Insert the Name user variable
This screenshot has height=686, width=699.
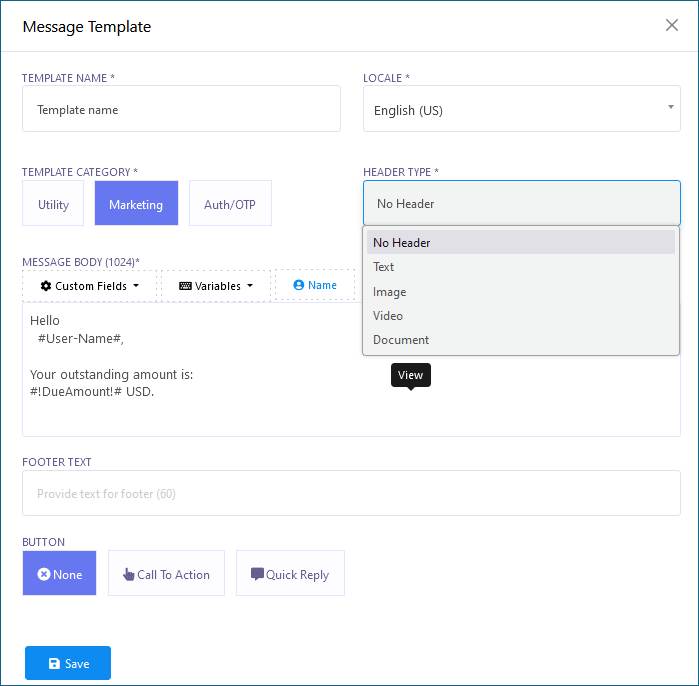pyautogui.click(x=315, y=285)
